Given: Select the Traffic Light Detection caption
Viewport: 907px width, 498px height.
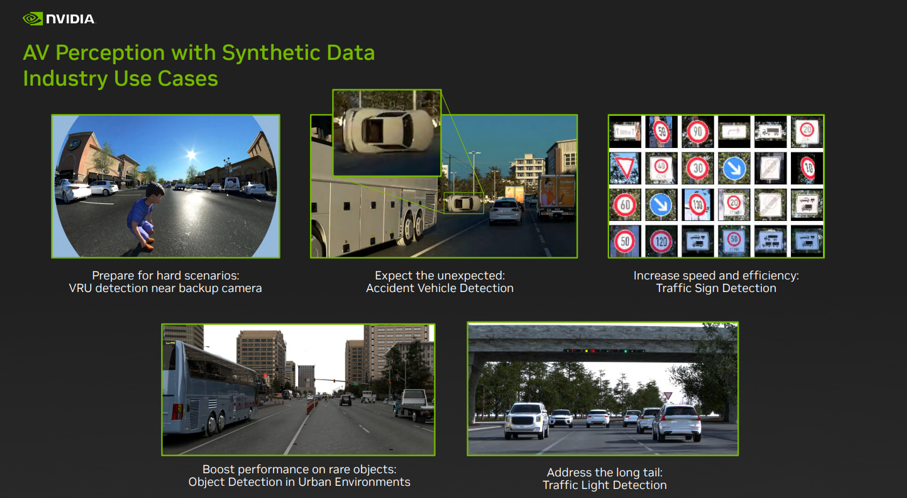Looking at the screenshot, I should (604, 485).
